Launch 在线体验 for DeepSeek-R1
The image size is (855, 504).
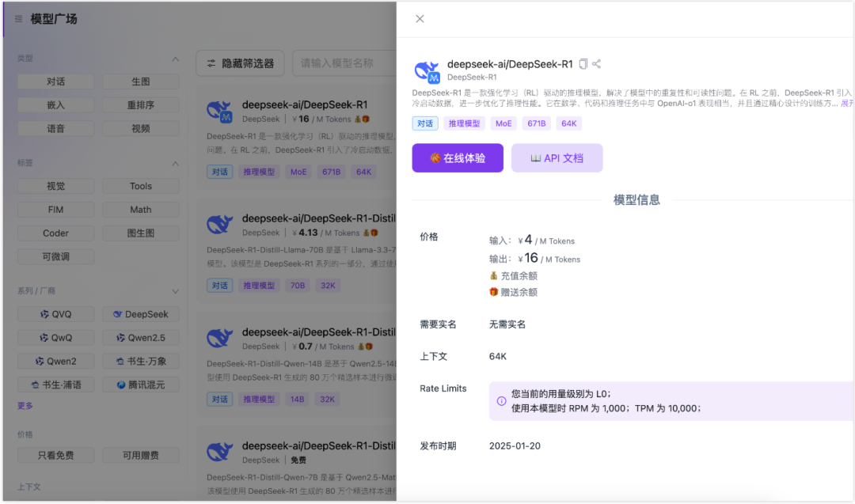pos(458,158)
